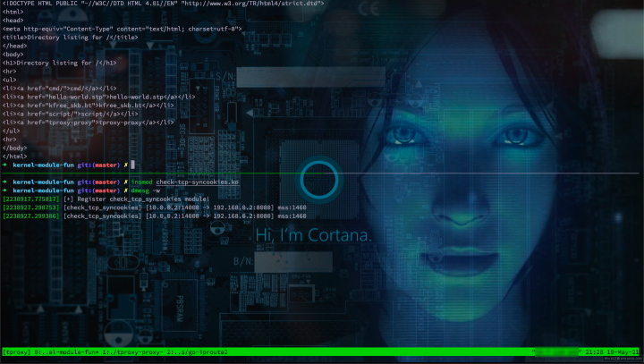Click timestamp 2238927.299386 log line

(155, 216)
